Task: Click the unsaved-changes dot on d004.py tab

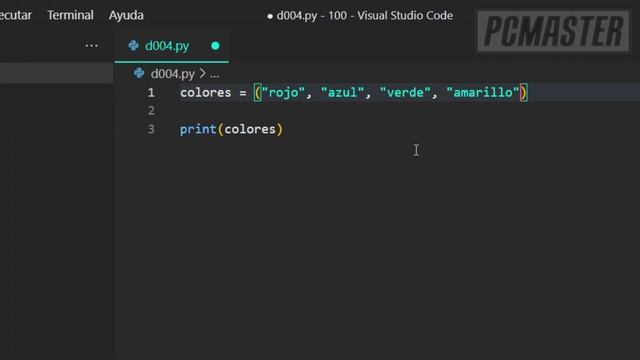Action: tap(215, 46)
